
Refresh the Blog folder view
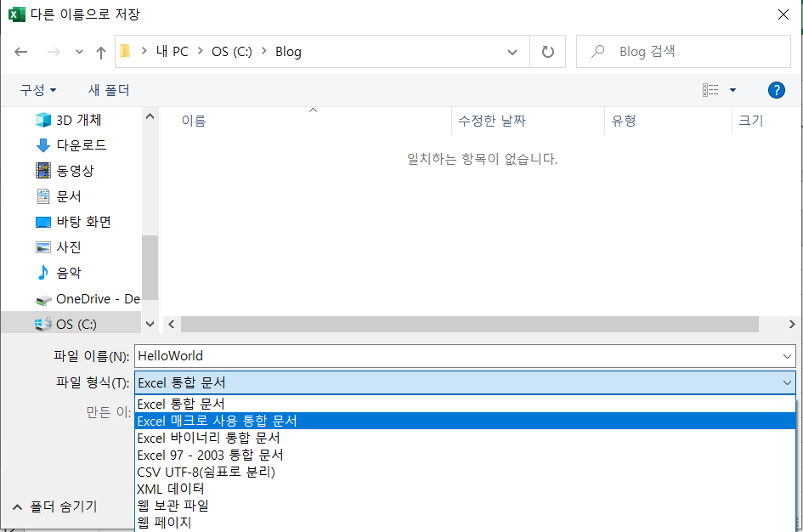[x=547, y=52]
